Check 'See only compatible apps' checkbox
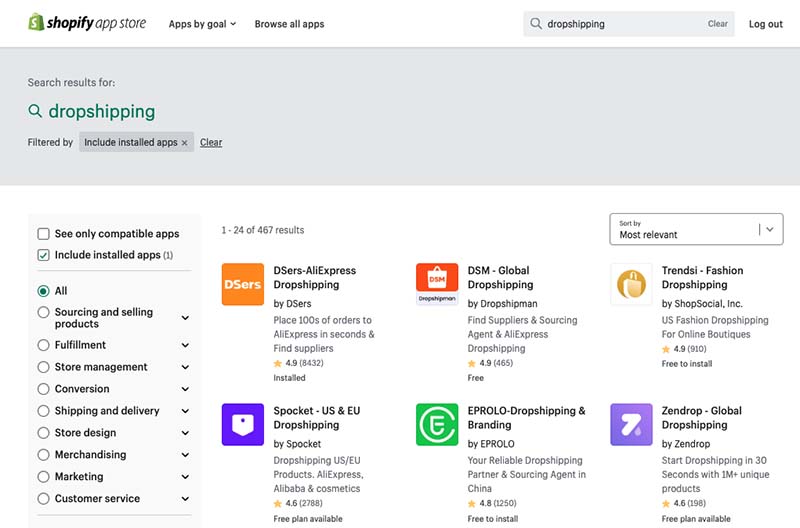 point(43,234)
